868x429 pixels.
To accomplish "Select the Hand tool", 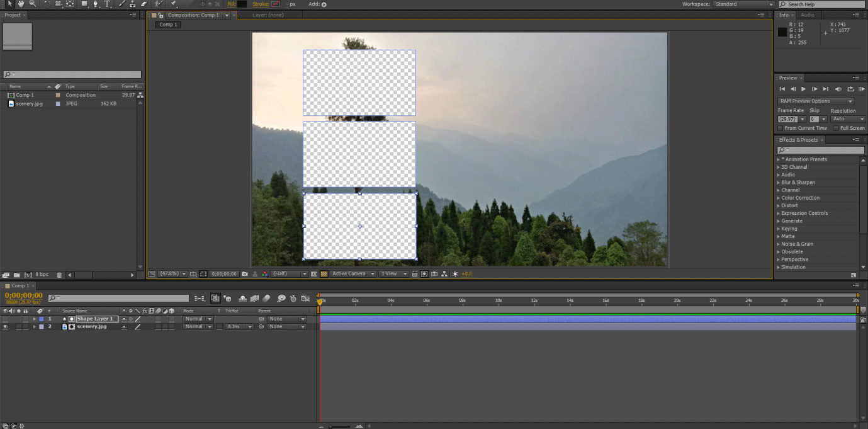I will [21, 4].
